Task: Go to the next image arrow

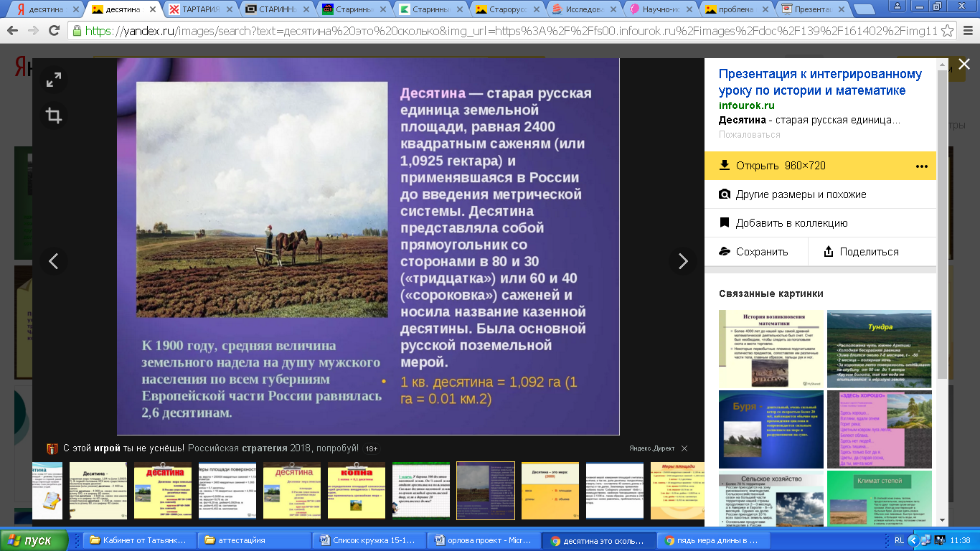Action: (682, 262)
